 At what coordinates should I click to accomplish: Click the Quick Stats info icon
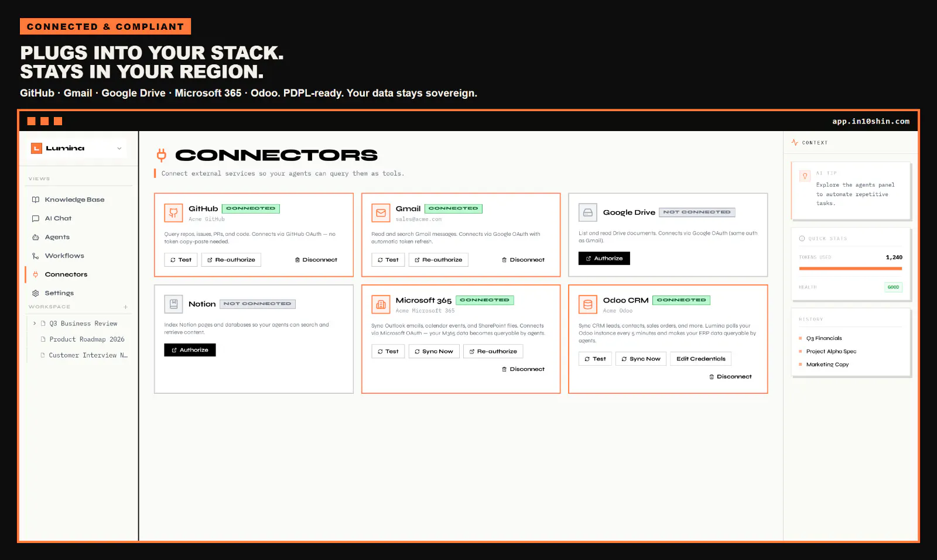tap(802, 239)
